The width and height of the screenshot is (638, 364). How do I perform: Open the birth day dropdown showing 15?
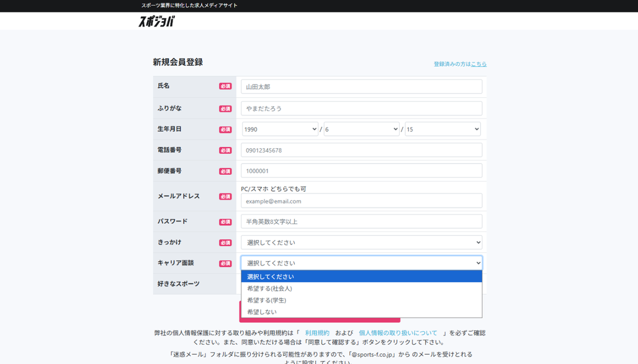coord(443,129)
